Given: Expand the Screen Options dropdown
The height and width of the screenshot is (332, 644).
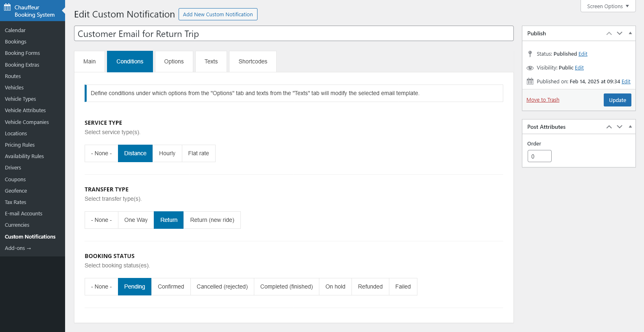Looking at the screenshot, I should [608, 6].
